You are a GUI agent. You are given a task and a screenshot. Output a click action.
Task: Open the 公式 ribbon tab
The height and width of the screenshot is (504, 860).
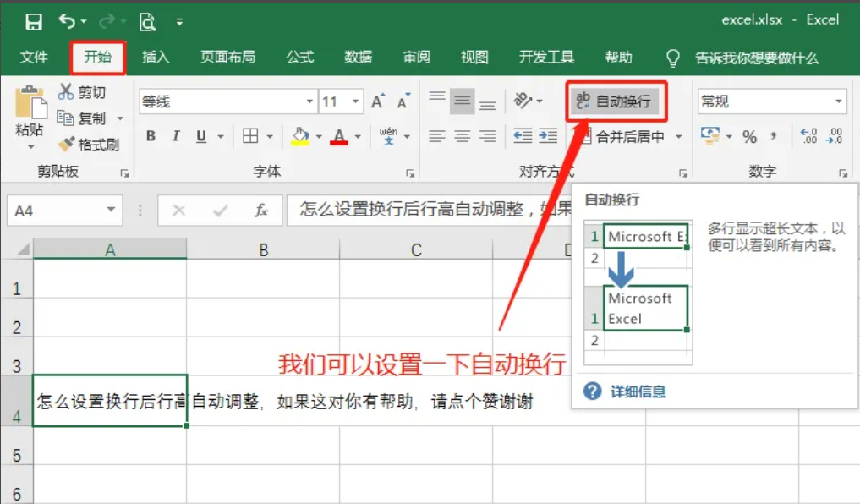point(300,58)
